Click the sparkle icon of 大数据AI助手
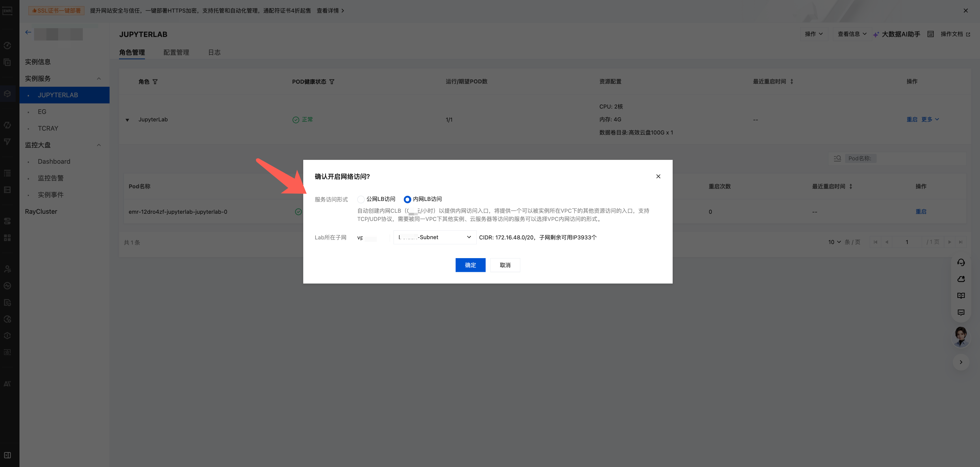The height and width of the screenshot is (467, 980). (876, 34)
